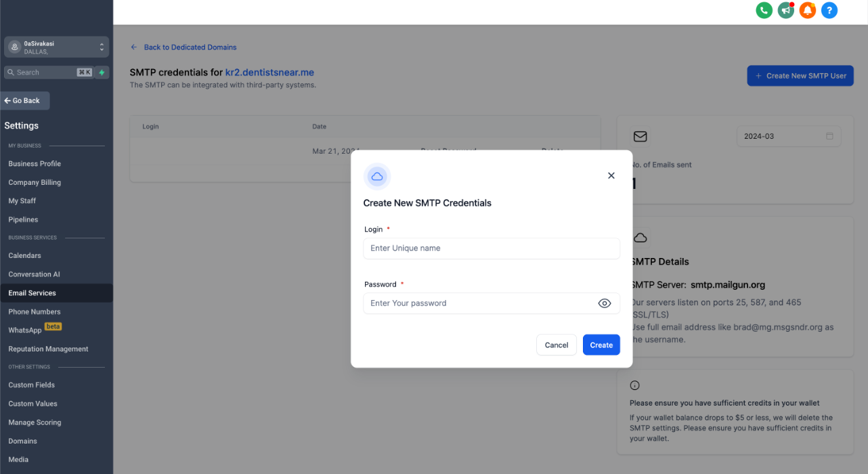Click the green lightning bolt quick action
868x474 pixels.
tap(102, 72)
